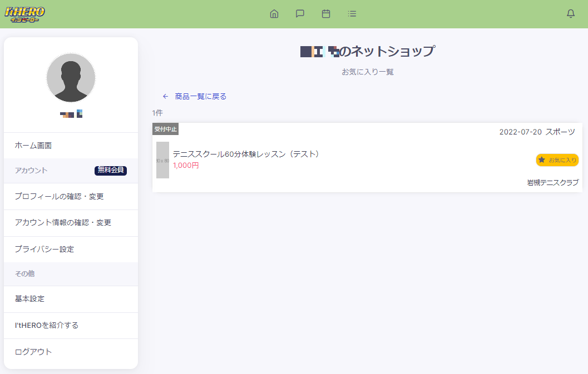
Task: Open the home icon in header
Action: [x=274, y=14]
